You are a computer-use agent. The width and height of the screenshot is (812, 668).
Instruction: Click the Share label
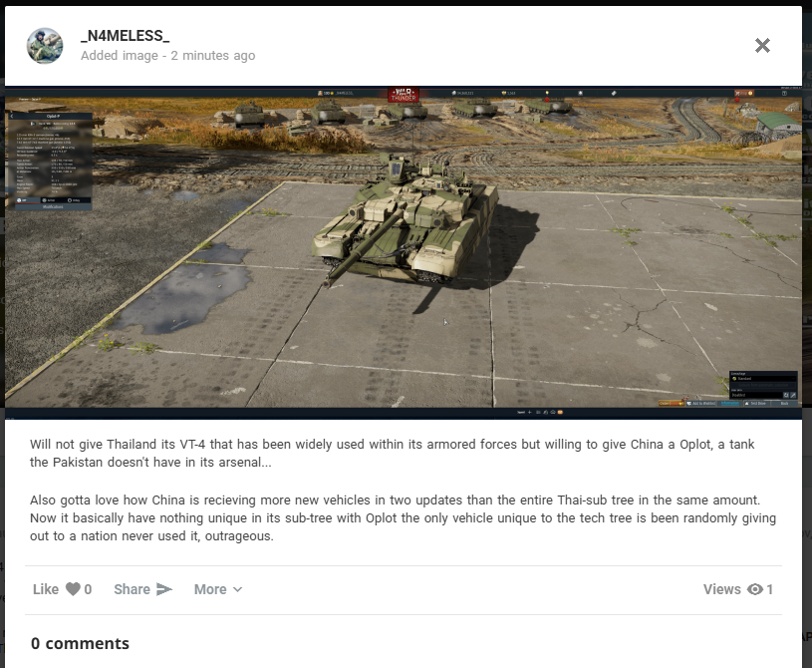(133, 589)
